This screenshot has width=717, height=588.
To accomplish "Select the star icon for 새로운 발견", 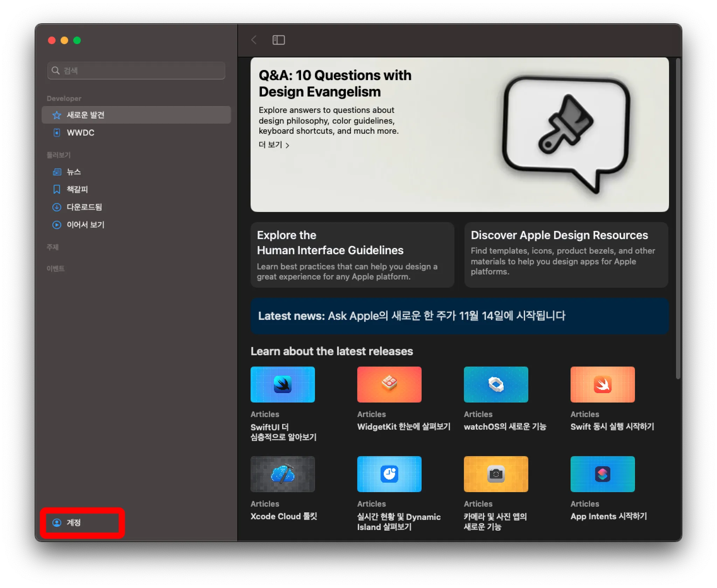I will (57, 115).
